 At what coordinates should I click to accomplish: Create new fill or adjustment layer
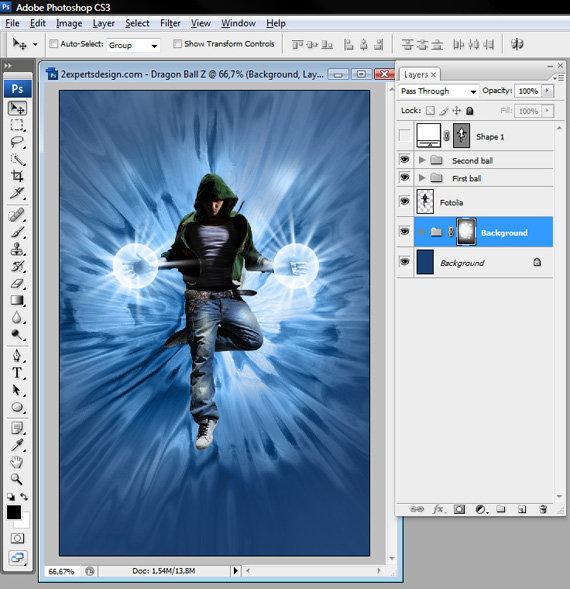click(x=481, y=509)
